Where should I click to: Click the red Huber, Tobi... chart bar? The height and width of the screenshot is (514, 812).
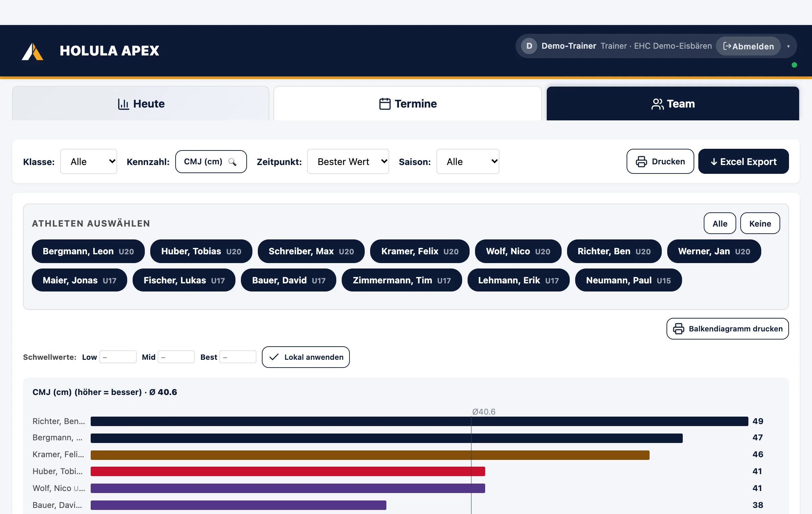pos(288,471)
